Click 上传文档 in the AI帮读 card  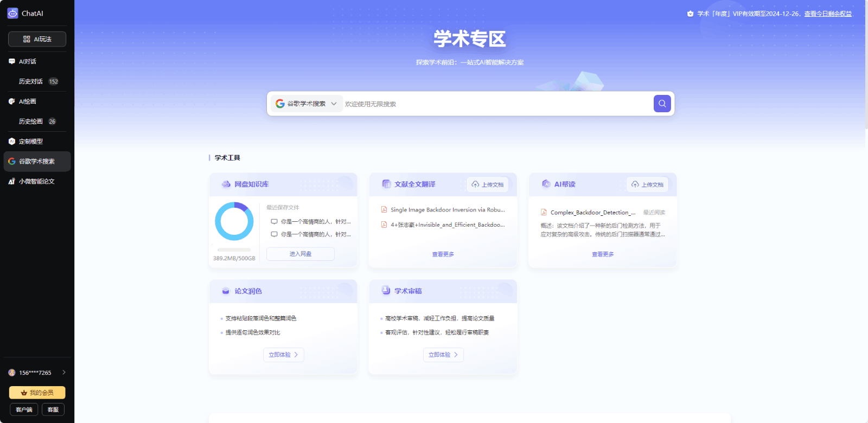coord(648,184)
